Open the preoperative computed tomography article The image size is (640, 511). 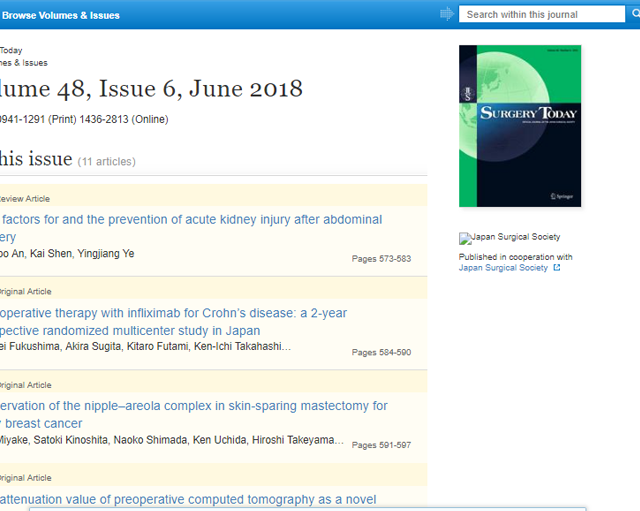(x=188, y=499)
